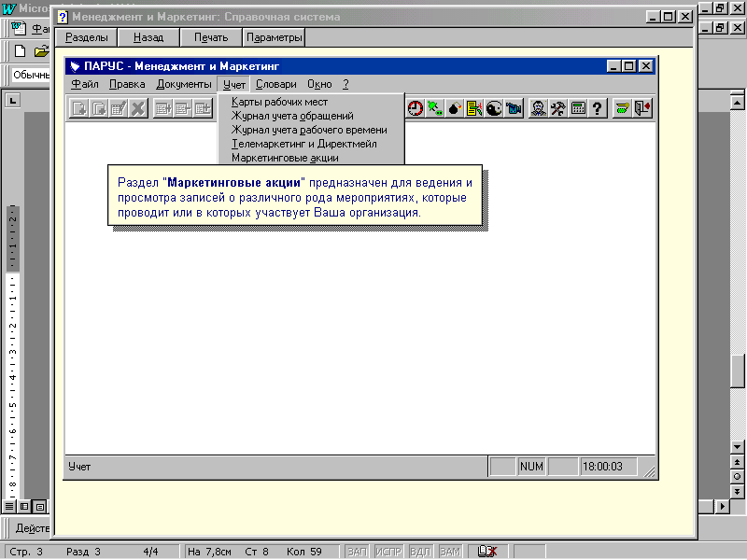Viewport: 747px width, 560px height.
Task: Click the Печать button in help window
Action: (211, 37)
